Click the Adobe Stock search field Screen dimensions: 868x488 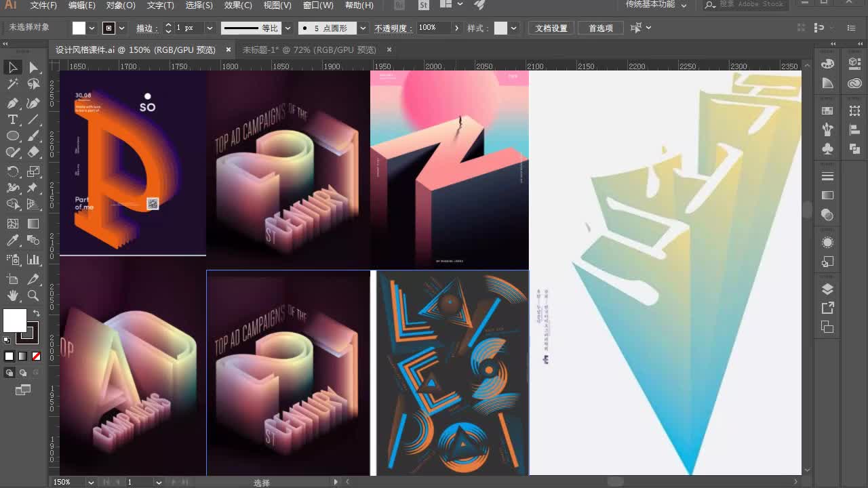pos(751,5)
